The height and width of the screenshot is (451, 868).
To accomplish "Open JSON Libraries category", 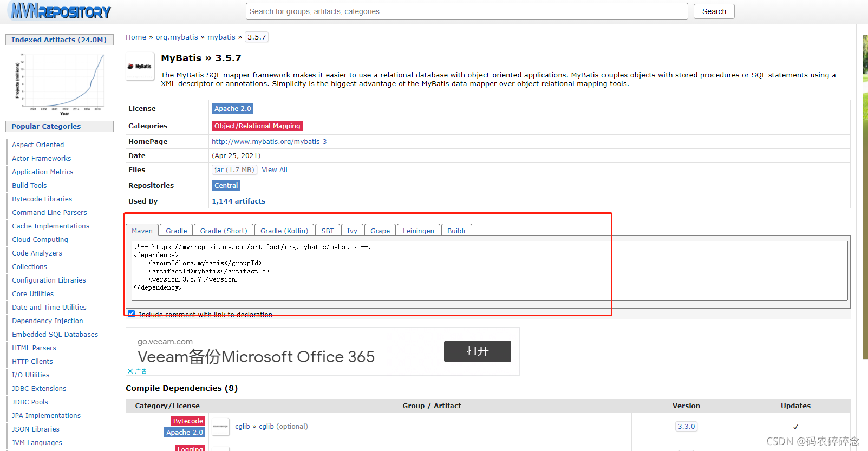I will coord(36,429).
